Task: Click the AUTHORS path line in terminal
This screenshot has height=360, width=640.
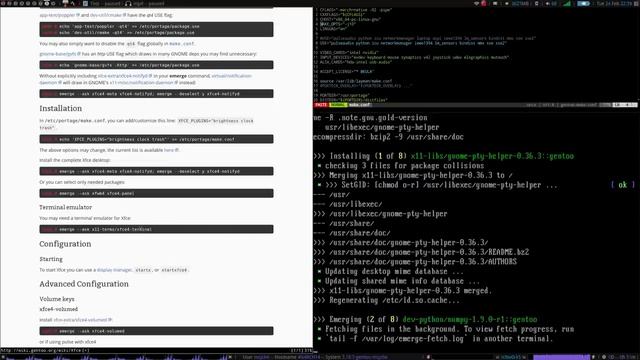Action: click(415, 262)
